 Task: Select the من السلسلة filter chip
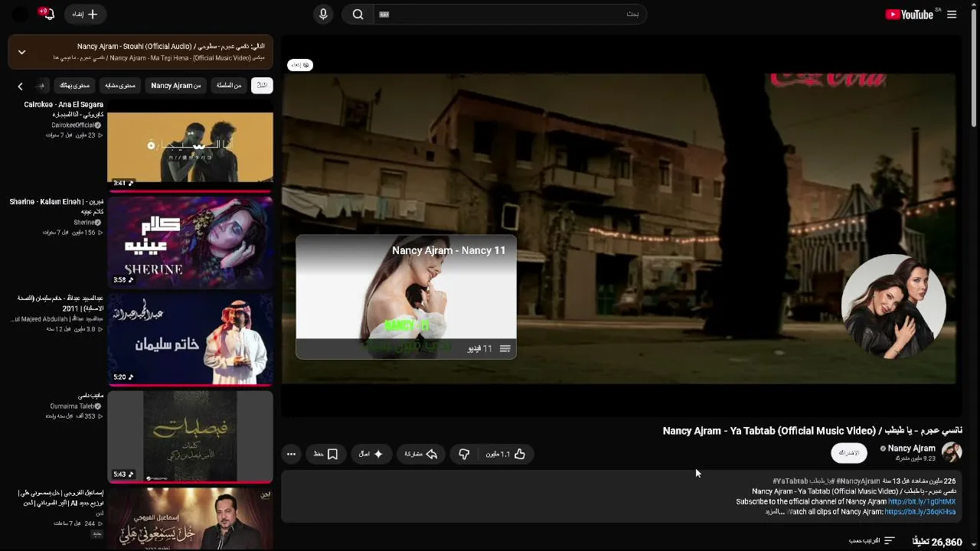229,85
